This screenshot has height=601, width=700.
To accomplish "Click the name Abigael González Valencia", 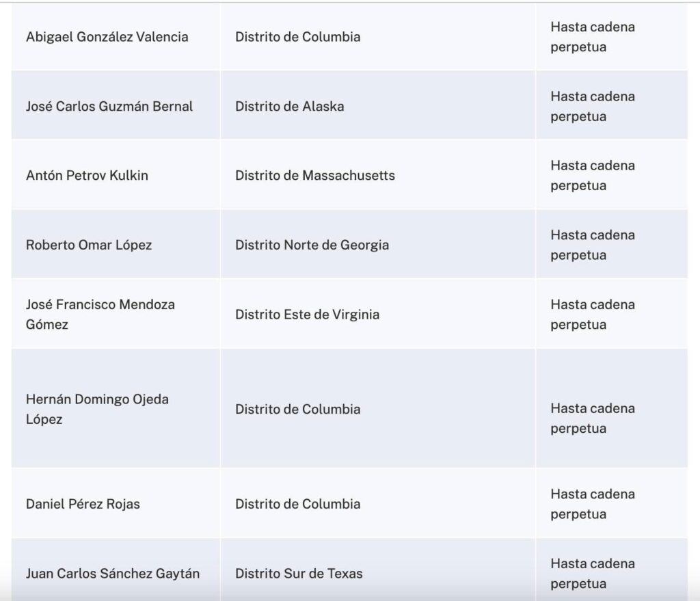I will 107,37.
